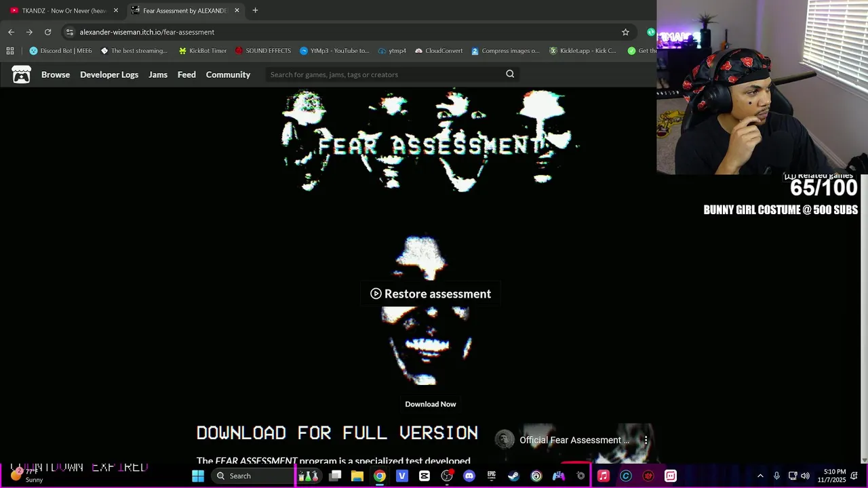The width and height of the screenshot is (868, 488).
Task: Click the Restore assessment button
Action: [x=431, y=293]
